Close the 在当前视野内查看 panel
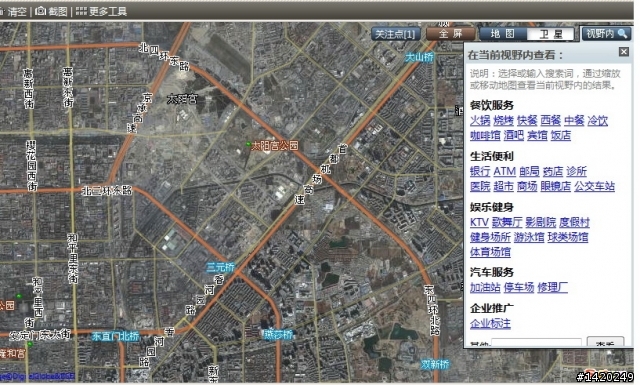 (x=623, y=51)
